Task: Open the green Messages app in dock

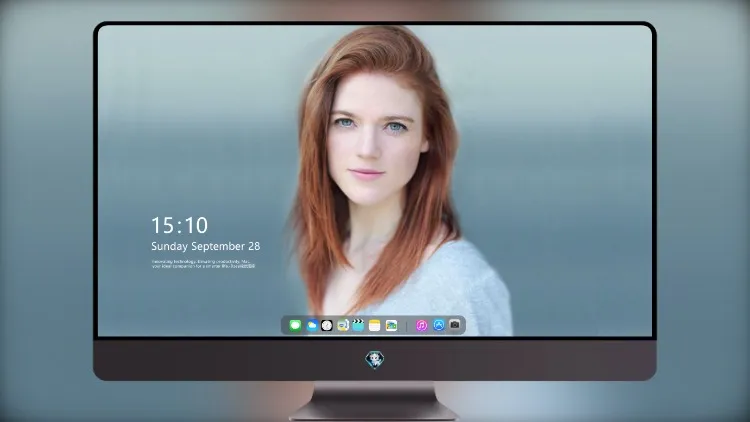Action: (x=295, y=325)
